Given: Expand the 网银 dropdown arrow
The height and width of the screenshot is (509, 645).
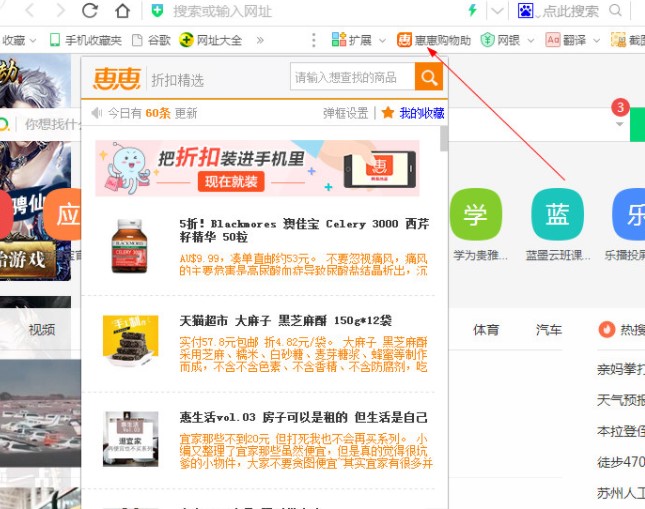Looking at the screenshot, I should (531, 40).
